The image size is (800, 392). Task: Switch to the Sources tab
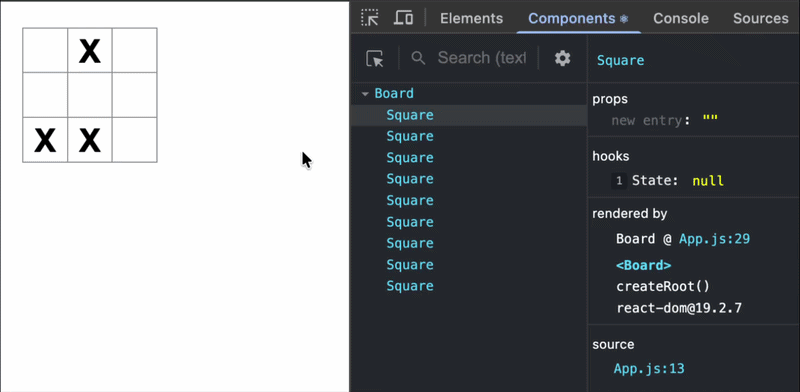tap(761, 18)
